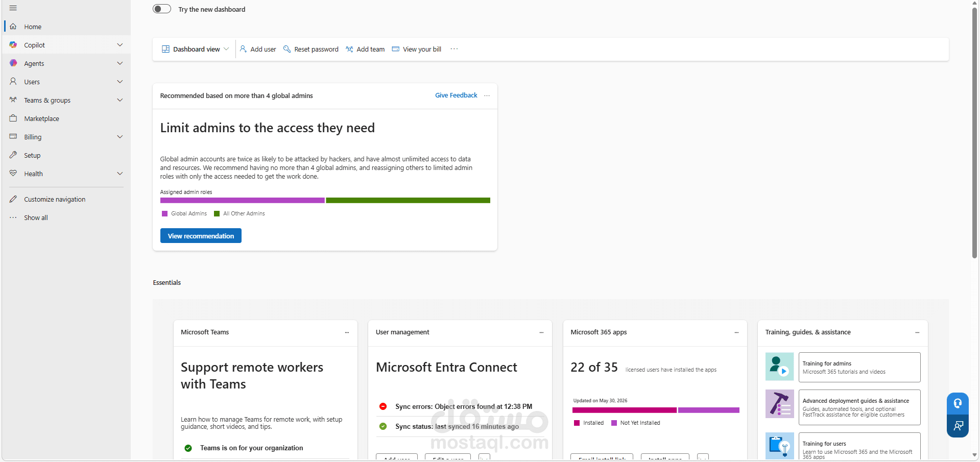This screenshot has height=462, width=980.
Task: Expand the Billing navigation section
Action: [x=120, y=137]
